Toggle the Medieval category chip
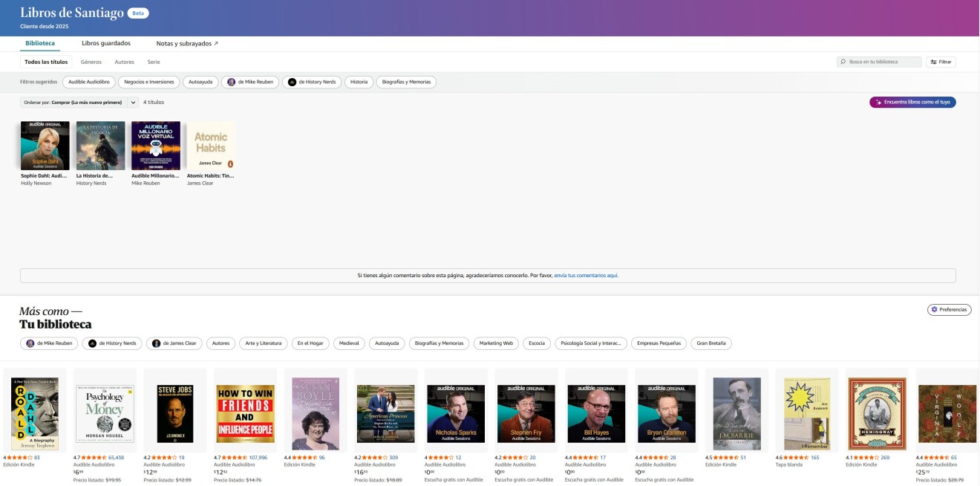This screenshot has width=980, height=486. click(349, 343)
